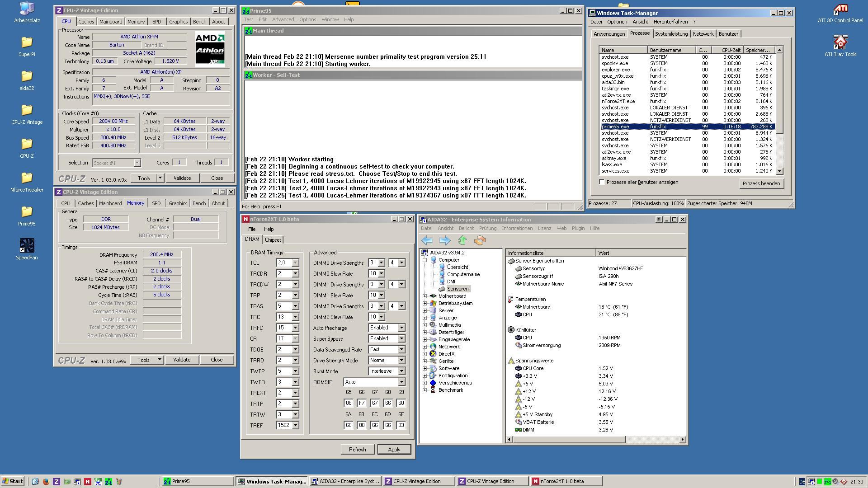Screen dimensions: 868x488
Task: Open Mainboard tab in top CPU-Z window
Action: 111,22
